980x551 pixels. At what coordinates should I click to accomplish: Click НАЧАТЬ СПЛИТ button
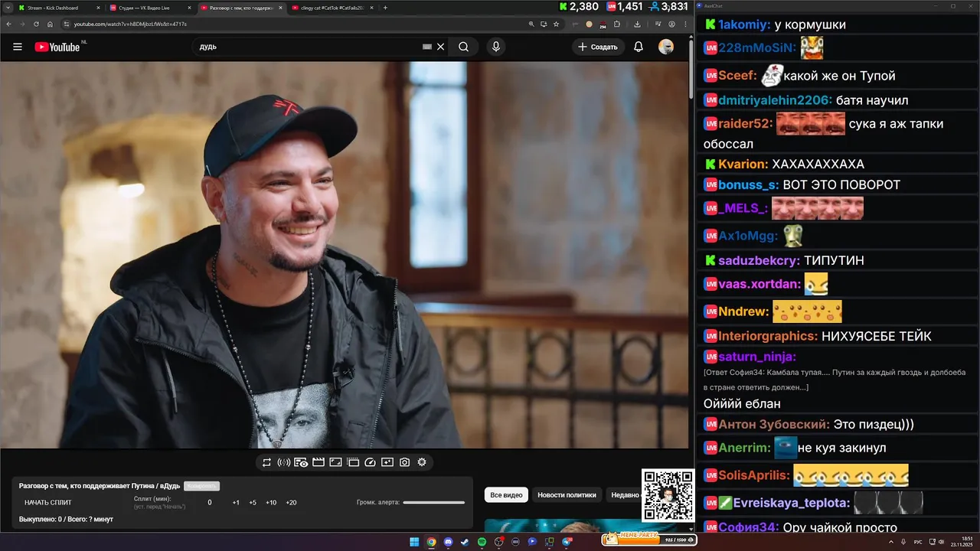click(48, 503)
